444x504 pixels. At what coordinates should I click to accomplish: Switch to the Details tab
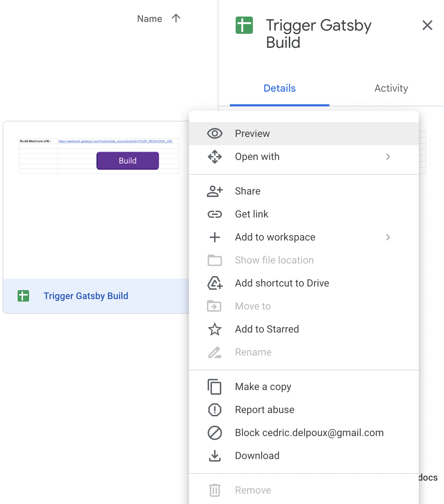(279, 88)
